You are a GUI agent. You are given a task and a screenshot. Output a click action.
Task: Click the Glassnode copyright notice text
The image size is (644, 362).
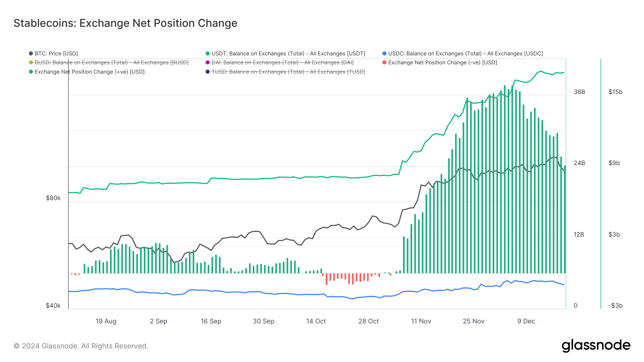coord(81,346)
